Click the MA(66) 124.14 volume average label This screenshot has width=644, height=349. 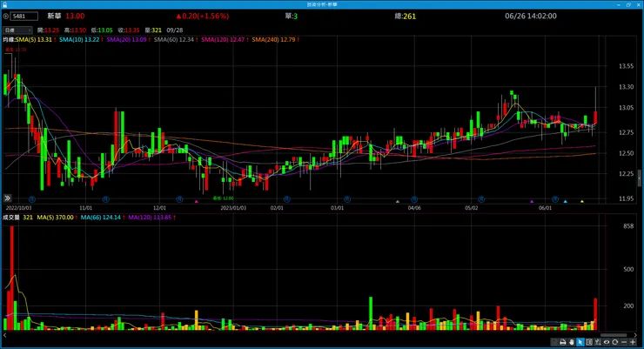pos(103,218)
